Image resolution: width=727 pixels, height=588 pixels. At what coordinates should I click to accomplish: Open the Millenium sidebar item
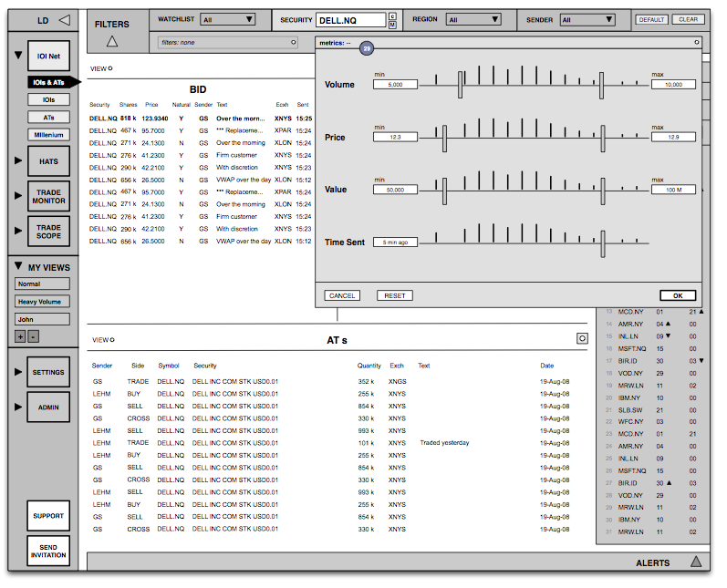coord(48,135)
